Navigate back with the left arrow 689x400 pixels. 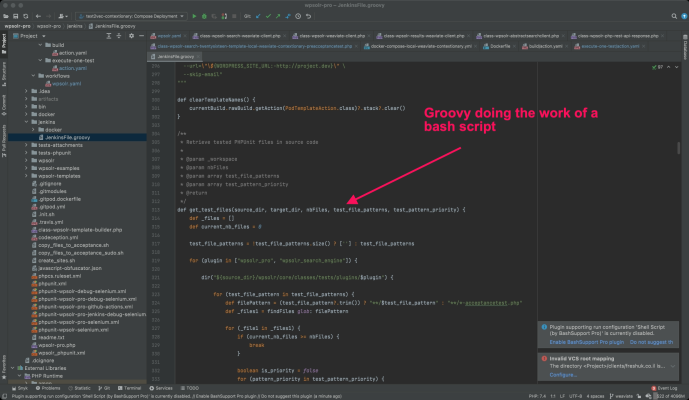[x=38, y=16]
